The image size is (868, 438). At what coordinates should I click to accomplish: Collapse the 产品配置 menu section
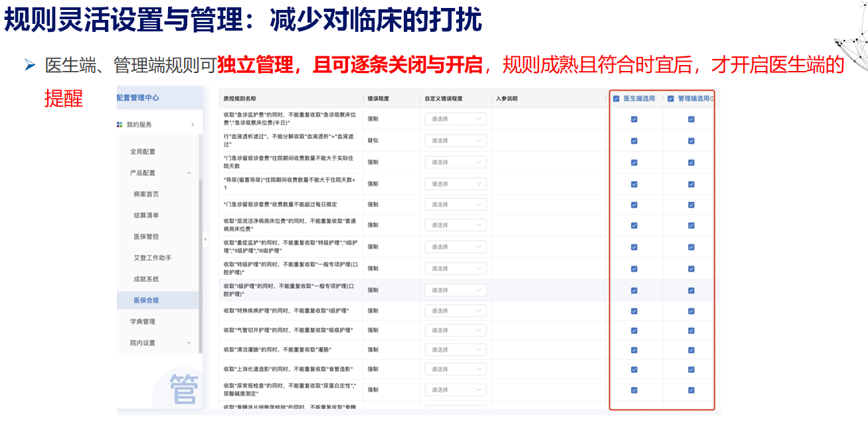point(189,173)
